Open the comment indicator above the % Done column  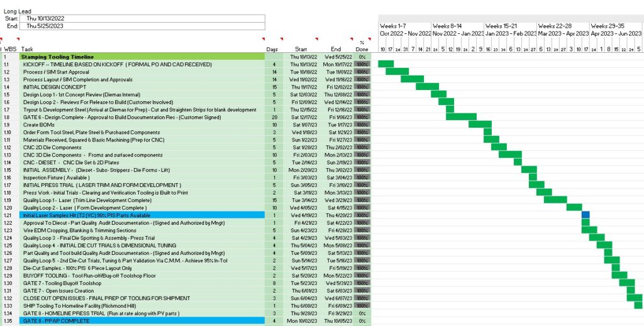click(370, 38)
